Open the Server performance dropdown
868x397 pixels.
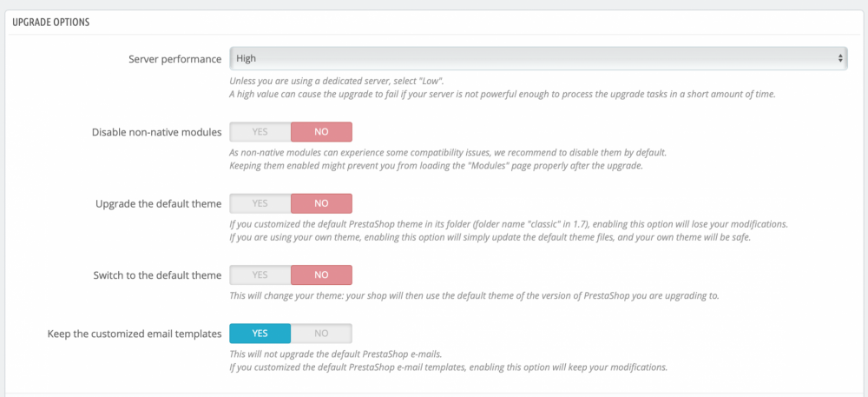tap(536, 58)
